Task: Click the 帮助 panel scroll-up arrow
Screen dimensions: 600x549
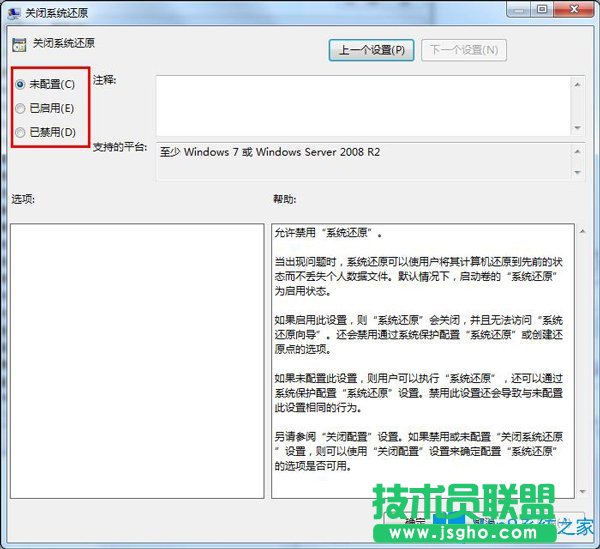Action: pyautogui.click(x=582, y=231)
